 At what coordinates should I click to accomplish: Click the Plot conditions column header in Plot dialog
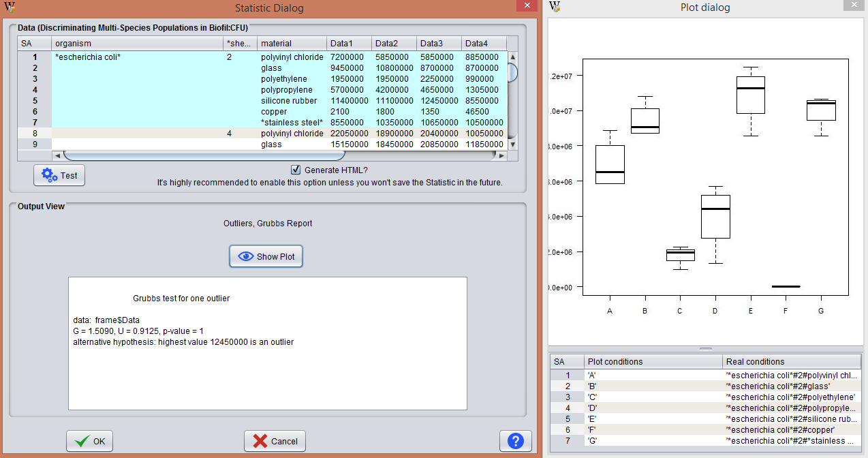653,362
